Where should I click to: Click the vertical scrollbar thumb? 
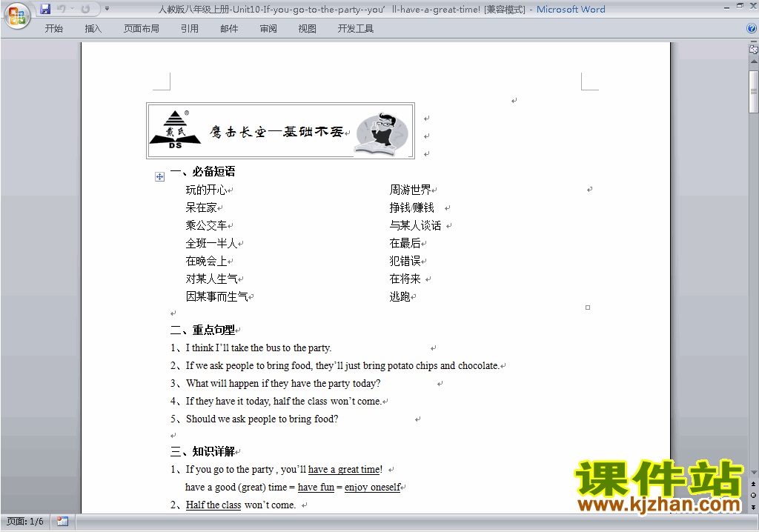click(754, 92)
